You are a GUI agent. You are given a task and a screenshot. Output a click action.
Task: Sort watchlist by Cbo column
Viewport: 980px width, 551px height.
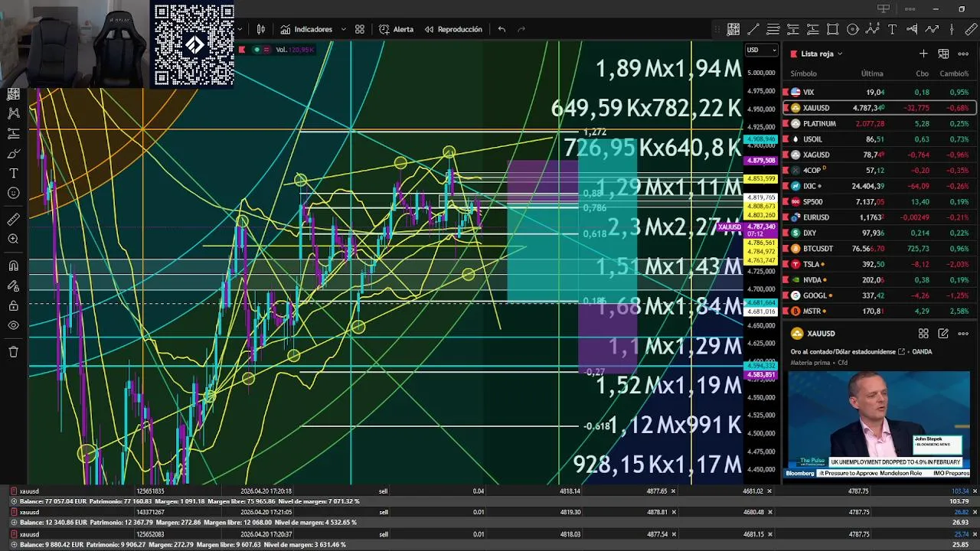coord(922,73)
